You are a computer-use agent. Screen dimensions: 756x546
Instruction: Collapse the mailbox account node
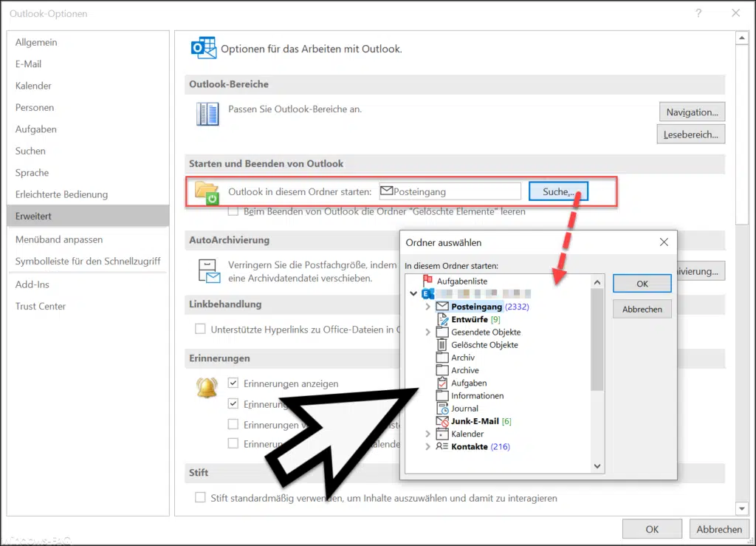[x=413, y=293]
